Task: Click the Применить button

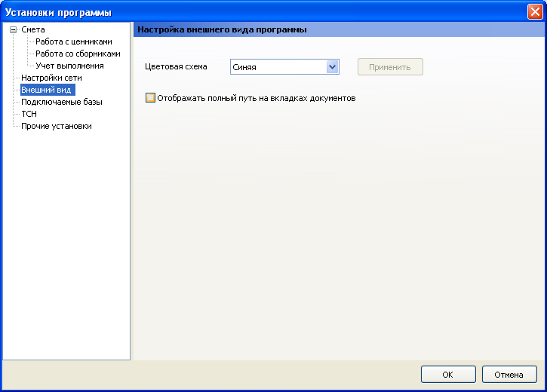Action: (390, 67)
